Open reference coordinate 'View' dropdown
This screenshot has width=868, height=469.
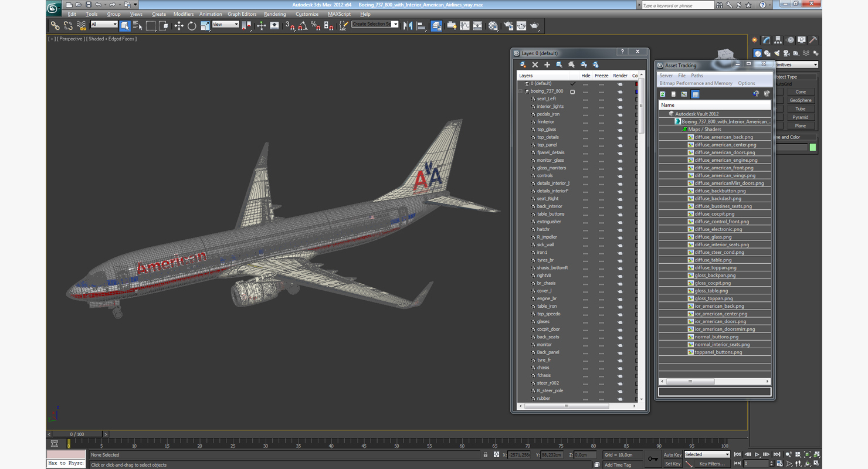click(225, 25)
